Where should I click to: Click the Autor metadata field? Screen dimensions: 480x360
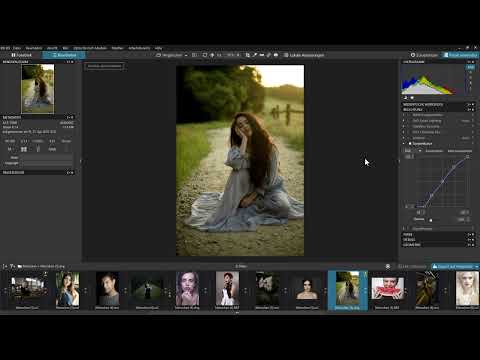click(47, 157)
